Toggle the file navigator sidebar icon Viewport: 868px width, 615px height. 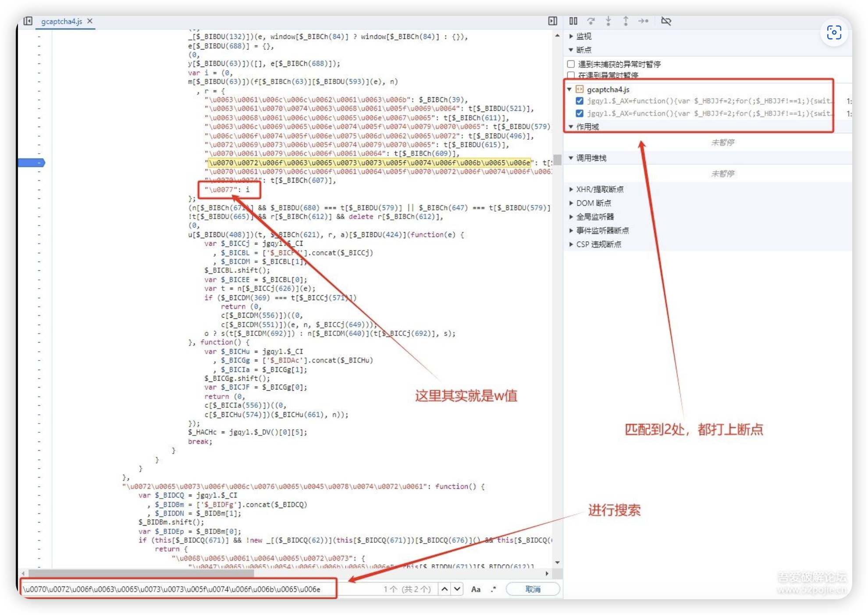pos(28,21)
